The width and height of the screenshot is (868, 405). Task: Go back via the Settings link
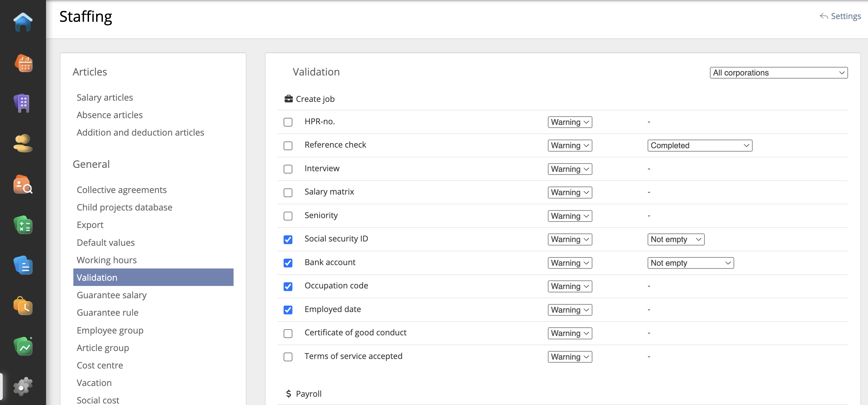click(840, 16)
